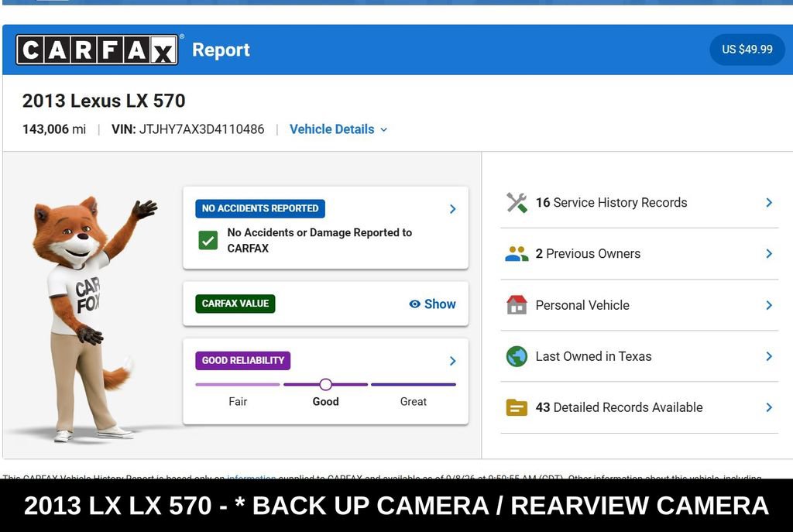Screen dimensions: 793x532
Task: Click the Fair segment of reliability bar
Action: [x=238, y=384]
